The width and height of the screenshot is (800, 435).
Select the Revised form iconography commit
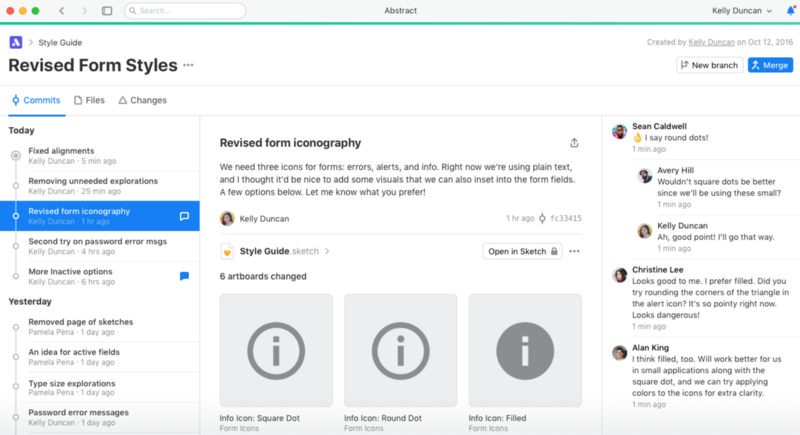tap(100, 216)
